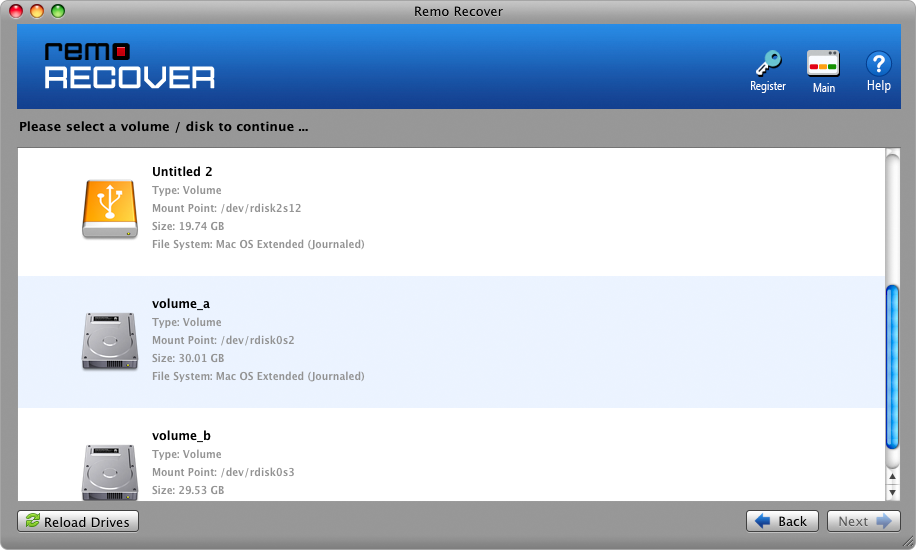Click the Remo Recover logo
The width and height of the screenshot is (916, 550).
(x=130, y=65)
